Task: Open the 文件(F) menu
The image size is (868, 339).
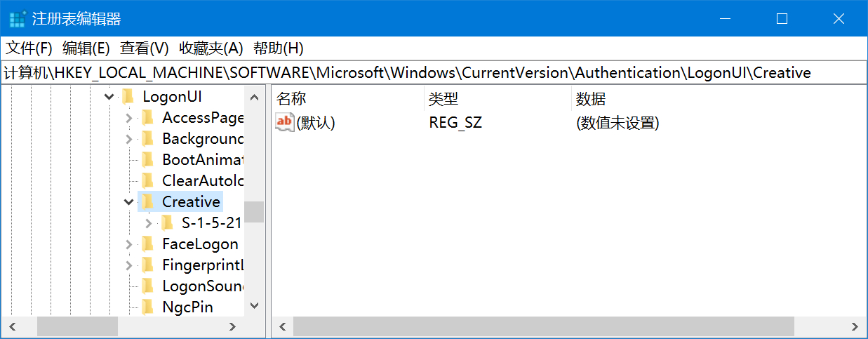Action: (x=29, y=48)
